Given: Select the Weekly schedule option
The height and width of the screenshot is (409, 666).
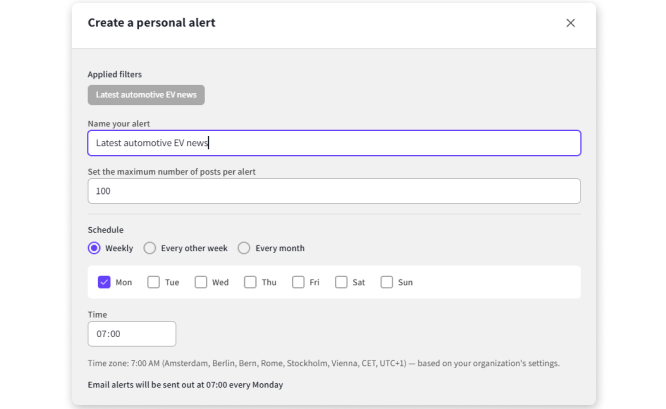Looking at the screenshot, I should tap(94, 248).
